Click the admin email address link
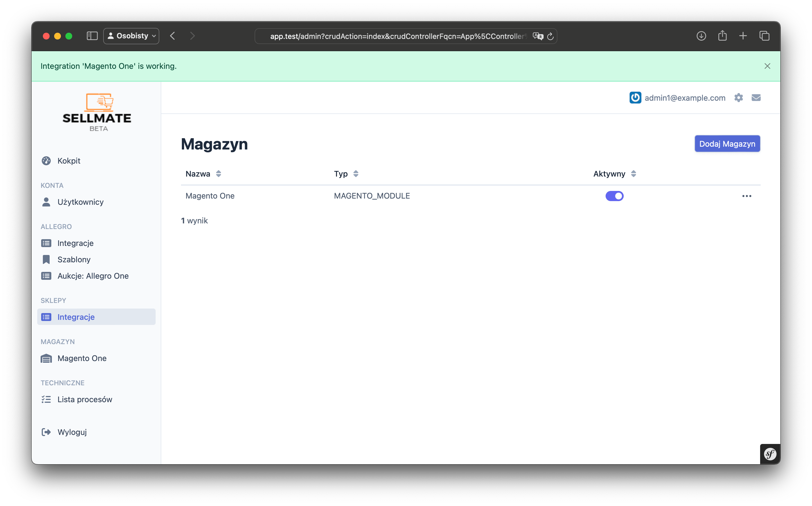This screenshot has width=812, height=506. click(x=685, y=97)
